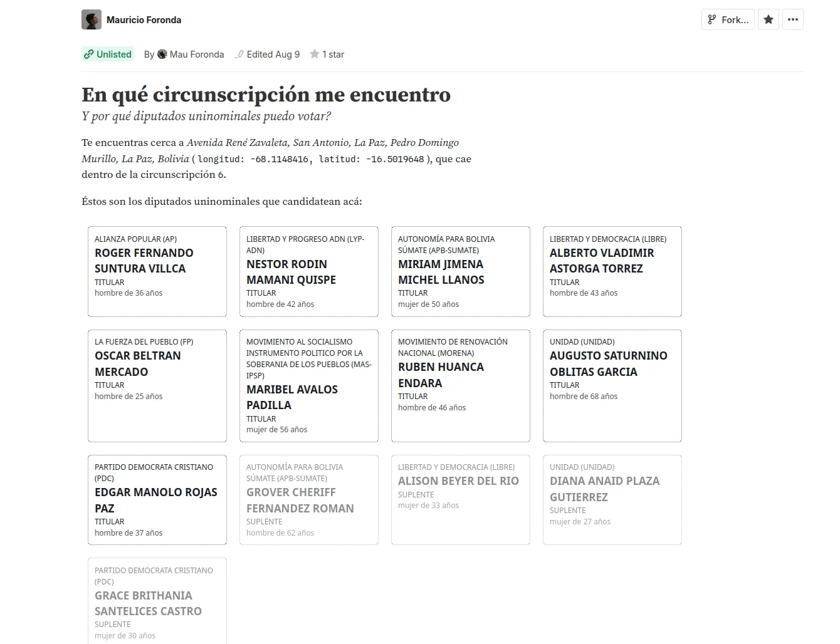Open the Mau Foronda author profile link
Image resolution: width=840 pixels, height=644 pixels.
coord(196,54)
